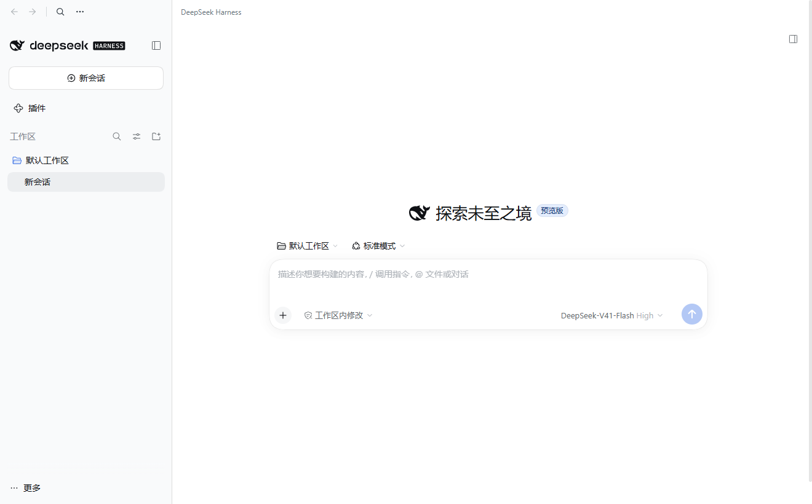Click the 预览版 preview badge
The image size is (812, 504).
click(552, 211)
